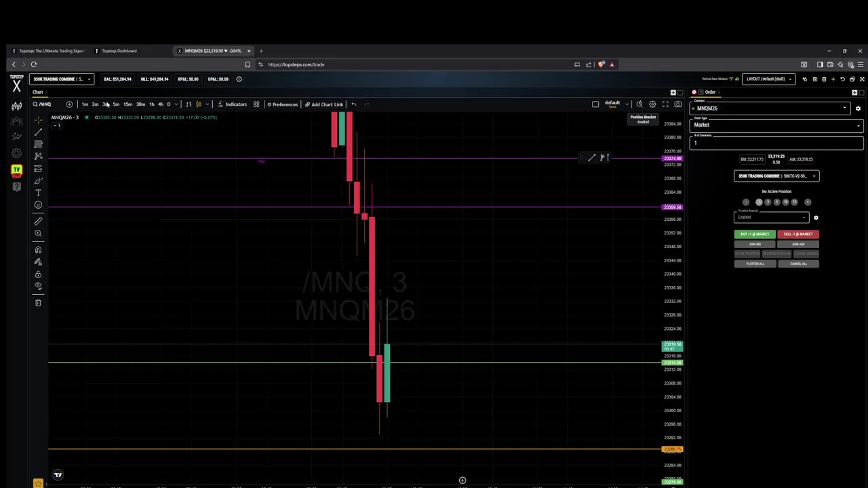Activate the zoom in tool
Image resolution: width=868 pixels, height=488 pixels.
38,234
